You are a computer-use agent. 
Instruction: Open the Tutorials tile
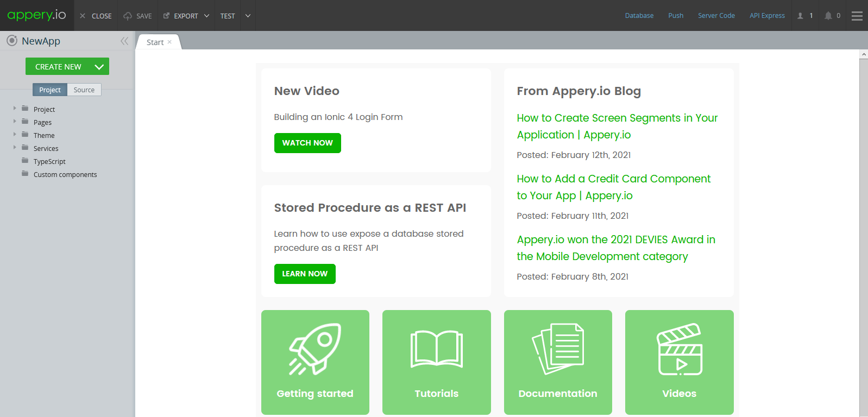[x=437, y=362]
